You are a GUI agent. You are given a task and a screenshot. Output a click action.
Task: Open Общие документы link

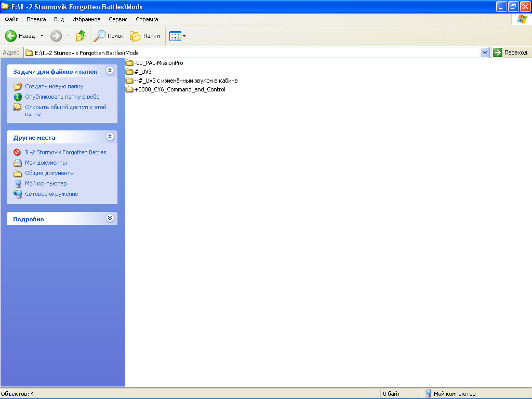pos(49,173)
